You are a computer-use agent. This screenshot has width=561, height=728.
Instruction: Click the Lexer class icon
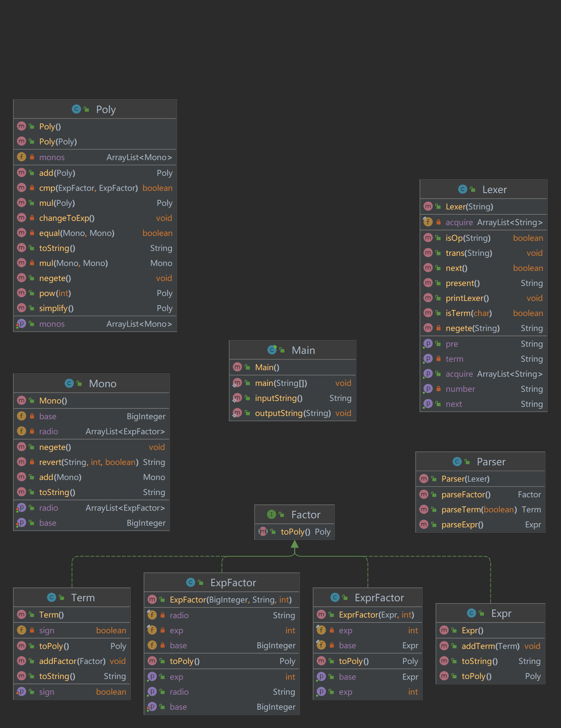[462, 189]
